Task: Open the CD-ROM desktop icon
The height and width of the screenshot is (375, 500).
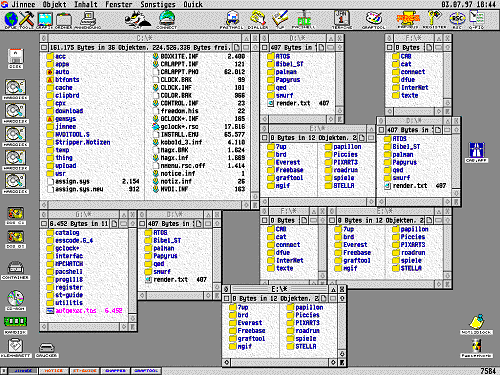Action: (15, 300)
